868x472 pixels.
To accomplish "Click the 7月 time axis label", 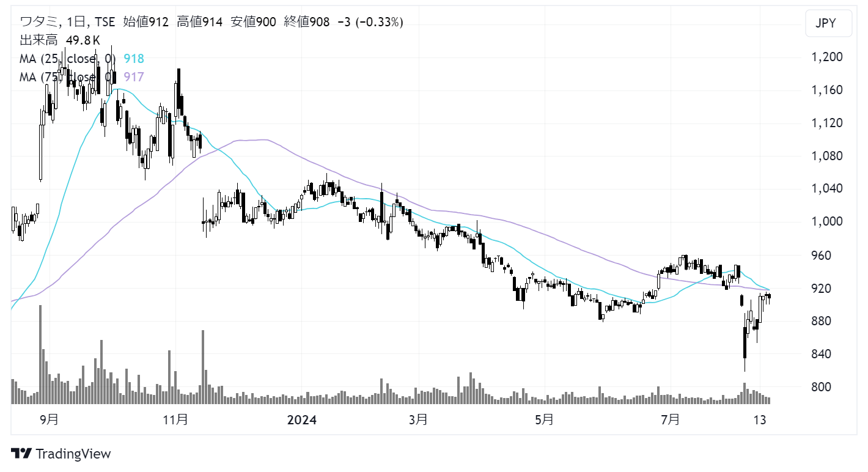I will click(x=671, y=420).
